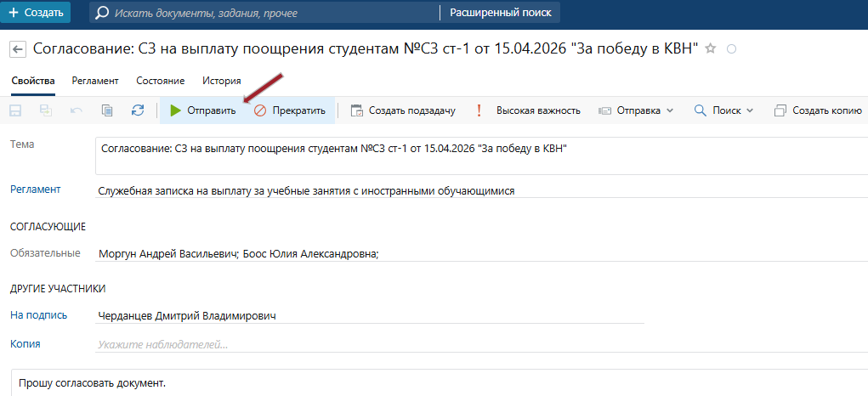The height and width of the screenshot is (396, 868).
Task: Click the save disk icon
Action: (15, 110)
